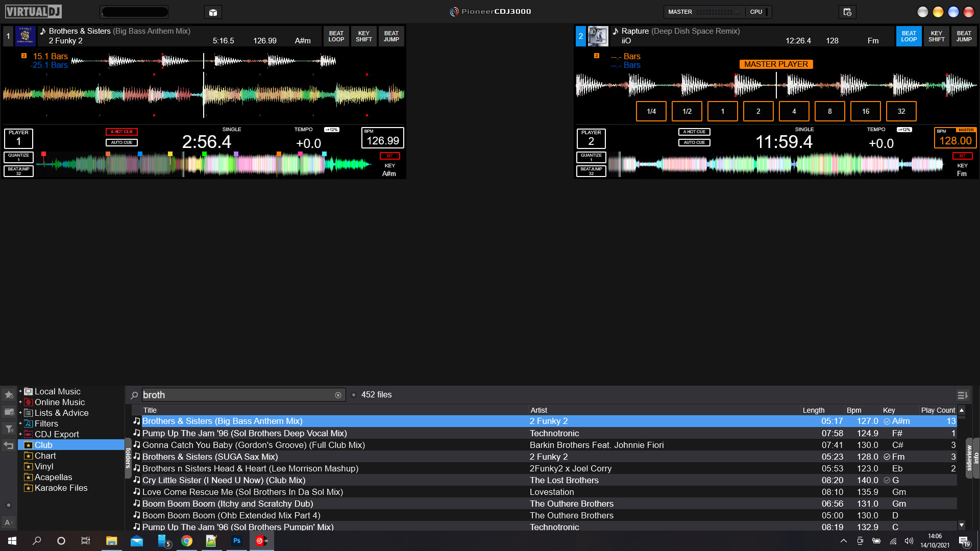Show hidden system tray icons
Viewport: 980px width, 551px height.
[844, 541]
